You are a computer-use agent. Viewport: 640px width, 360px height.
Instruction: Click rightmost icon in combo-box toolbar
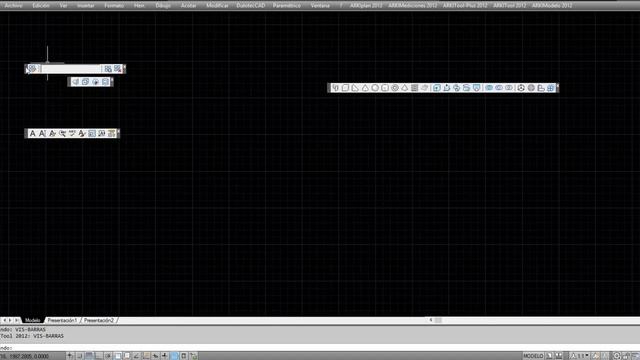click(x=118, y=69)
